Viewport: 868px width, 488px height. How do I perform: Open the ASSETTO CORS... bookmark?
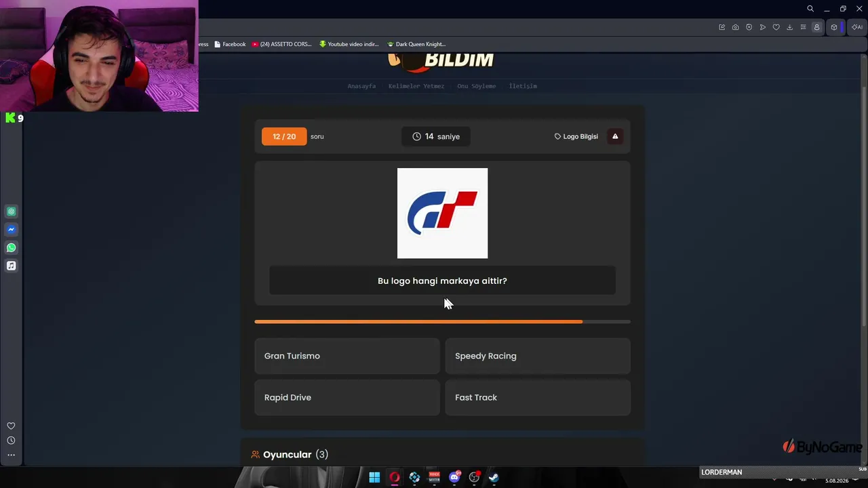click(x=281, y=44)
